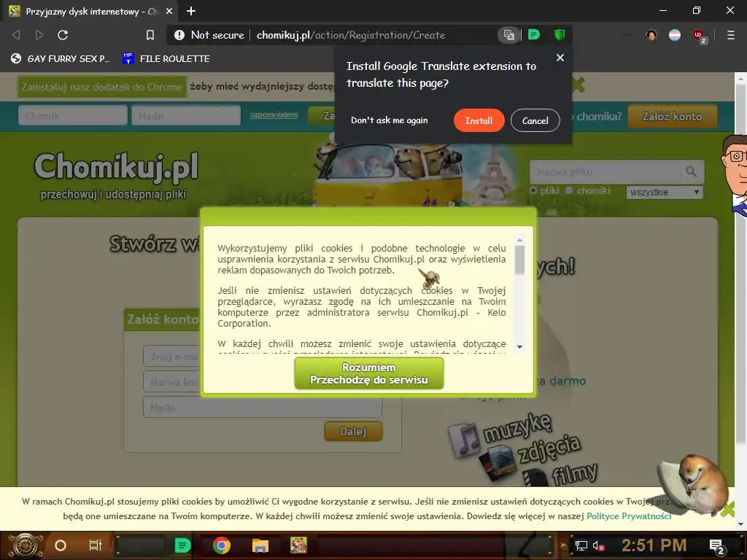Launch Chrome from the taskbar
The image size is (747, 560).
[222, 545]
